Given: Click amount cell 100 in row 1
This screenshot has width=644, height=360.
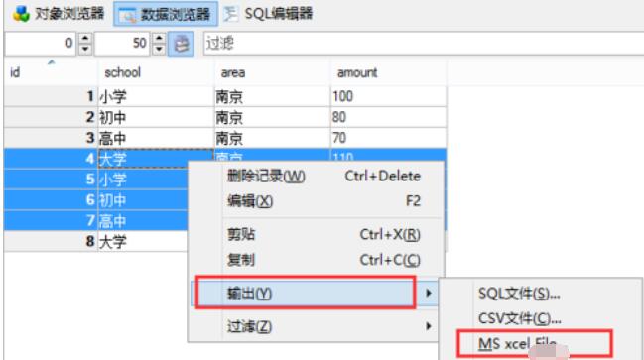Looking at the screenshot, I should 388,97.
